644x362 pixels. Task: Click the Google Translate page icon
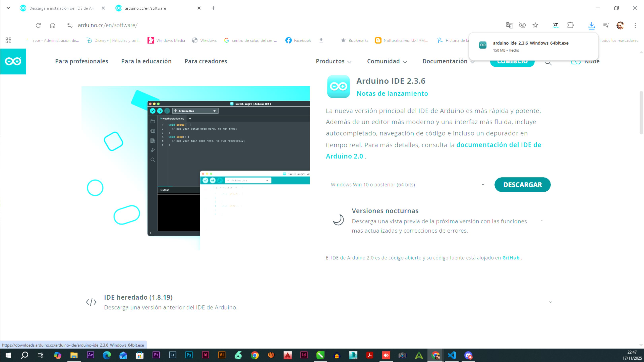tap(509, 25)
